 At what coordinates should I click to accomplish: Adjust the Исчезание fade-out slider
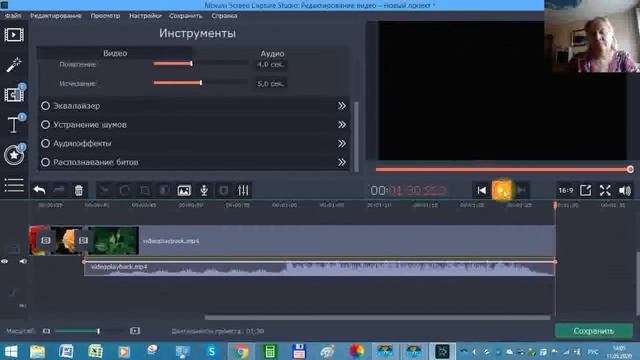point(200,82)
